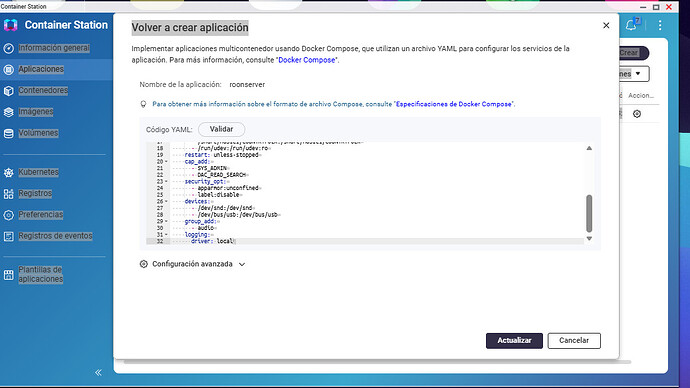This screenshot has height=388, width=690.
Task: Open Kubernetes section
Action: 38,172
